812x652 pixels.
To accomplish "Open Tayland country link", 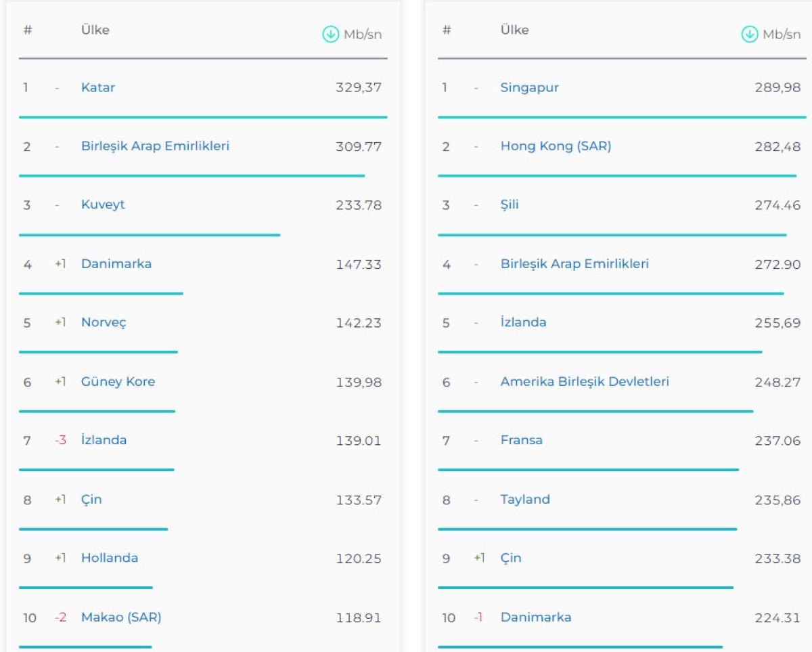I will (525, 500).
